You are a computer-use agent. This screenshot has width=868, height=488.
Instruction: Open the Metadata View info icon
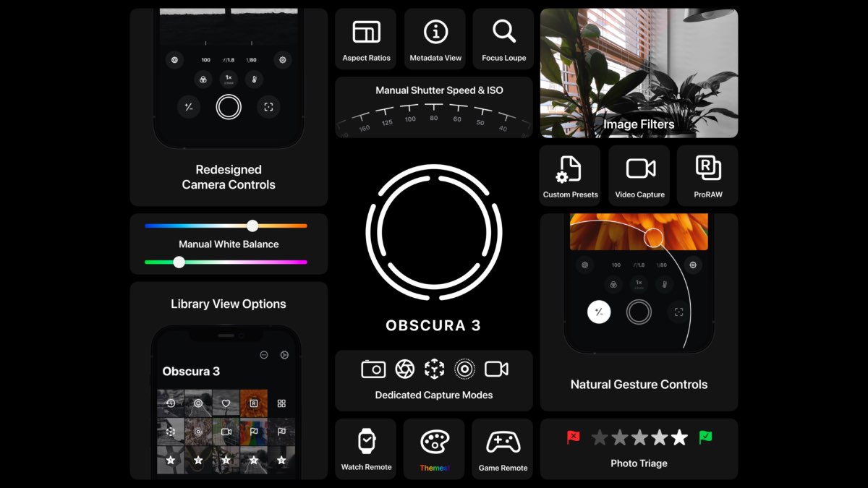[x=435, y=32]
